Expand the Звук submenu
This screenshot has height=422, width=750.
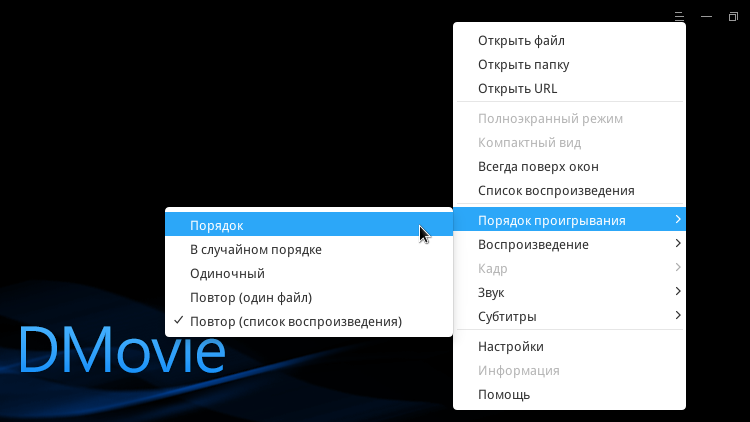point(569,292)
